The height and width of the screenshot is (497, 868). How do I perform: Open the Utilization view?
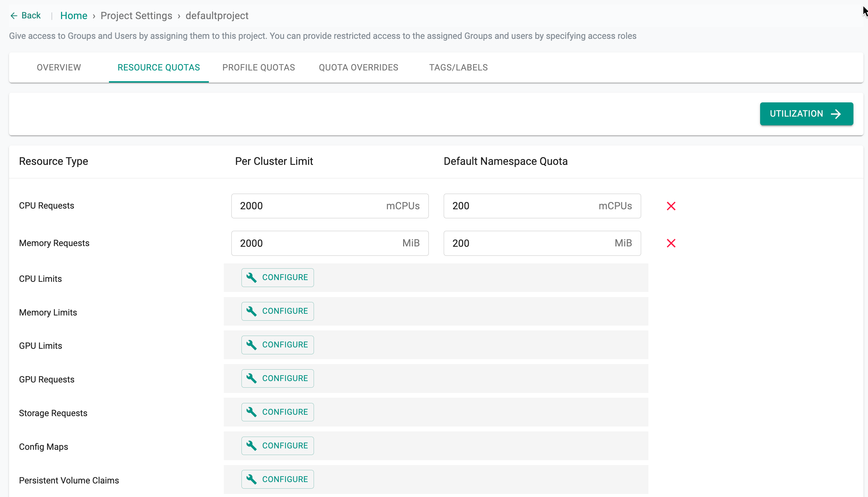[x=807, y=114]
